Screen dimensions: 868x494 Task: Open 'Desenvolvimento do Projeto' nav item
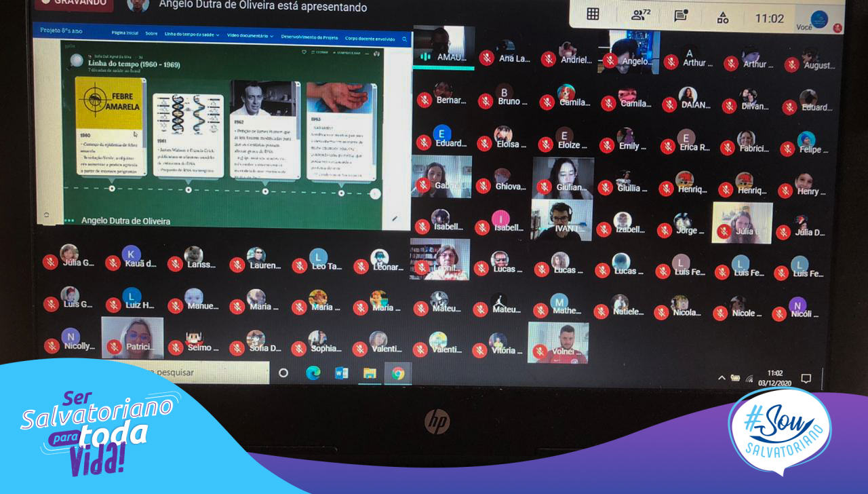pos(310,36)
